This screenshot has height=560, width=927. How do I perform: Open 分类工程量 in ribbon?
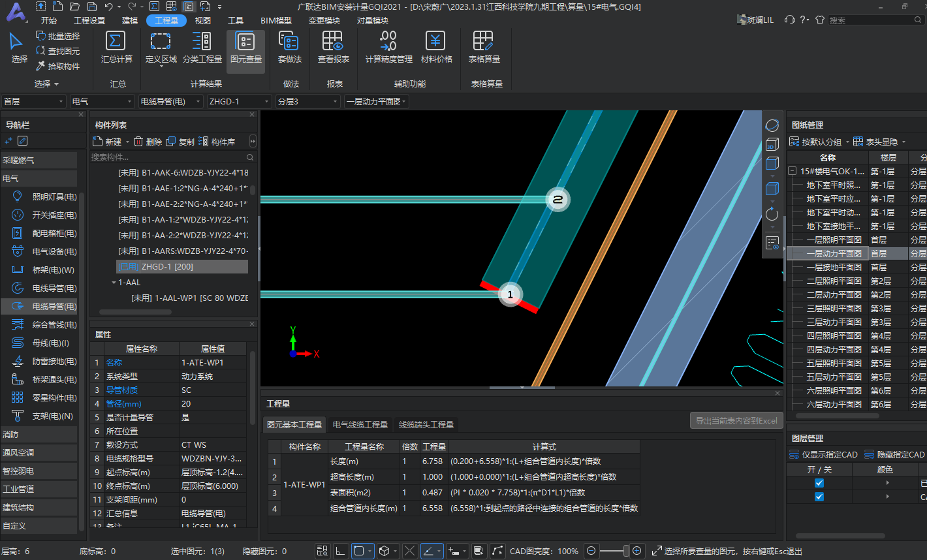(x=202, y=48)
